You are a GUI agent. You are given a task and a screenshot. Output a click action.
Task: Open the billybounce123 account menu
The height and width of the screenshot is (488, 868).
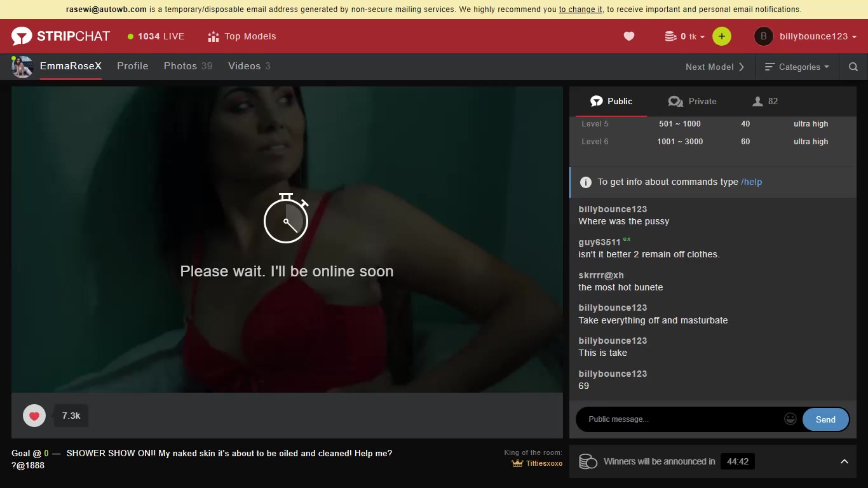tap(805, 36)
